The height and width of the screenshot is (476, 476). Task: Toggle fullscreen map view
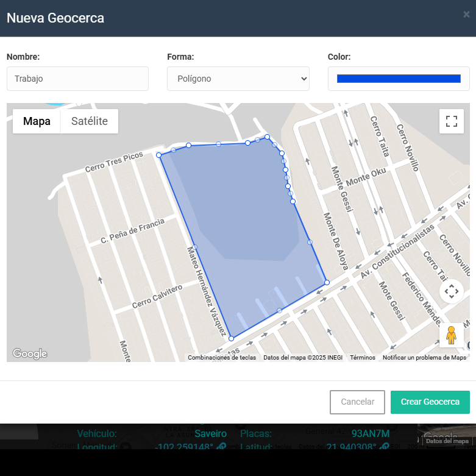[451, 121]
